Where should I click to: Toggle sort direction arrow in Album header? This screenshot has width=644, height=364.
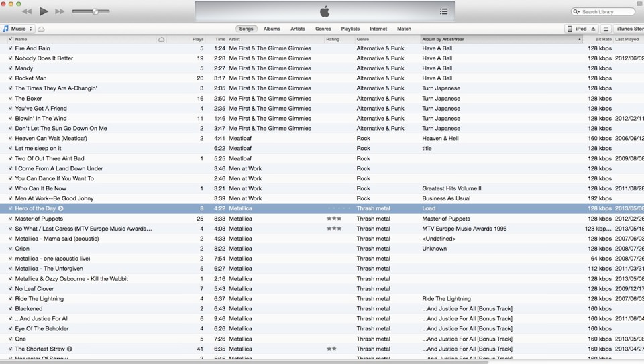pos(580,39)
